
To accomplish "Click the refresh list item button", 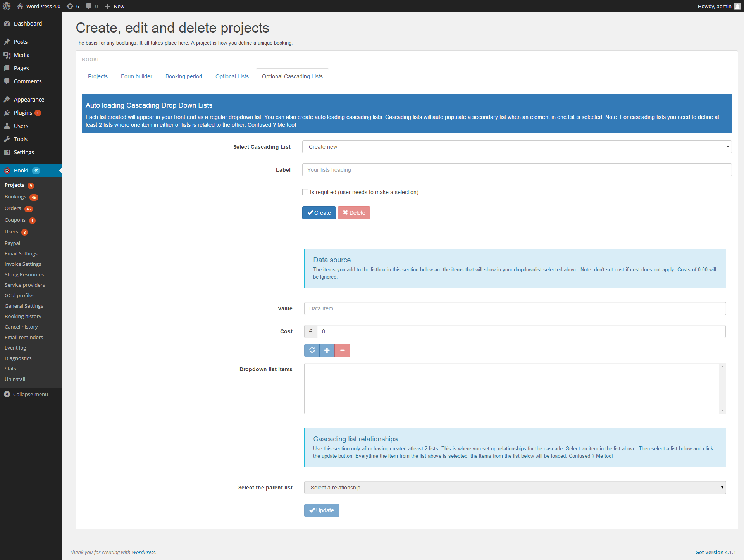I will (312, 350).
